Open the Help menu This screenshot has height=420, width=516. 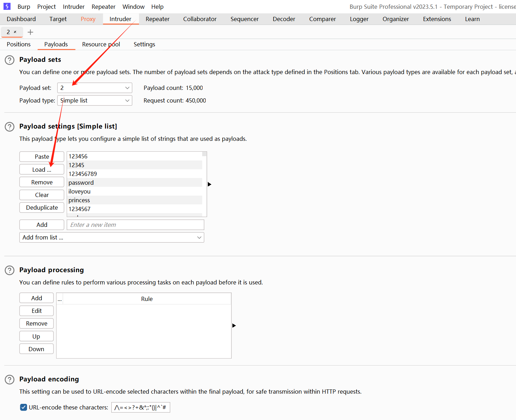point(157,7)
